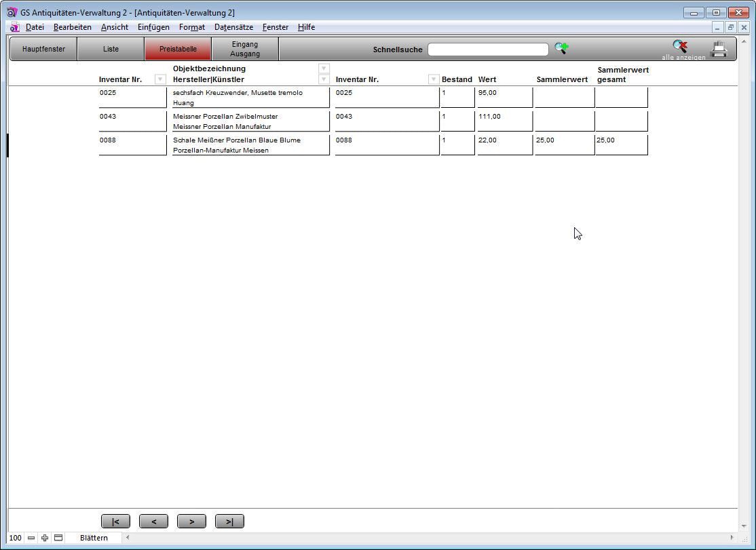Click the printer icon in the toolbar

(x=719, y=49)
